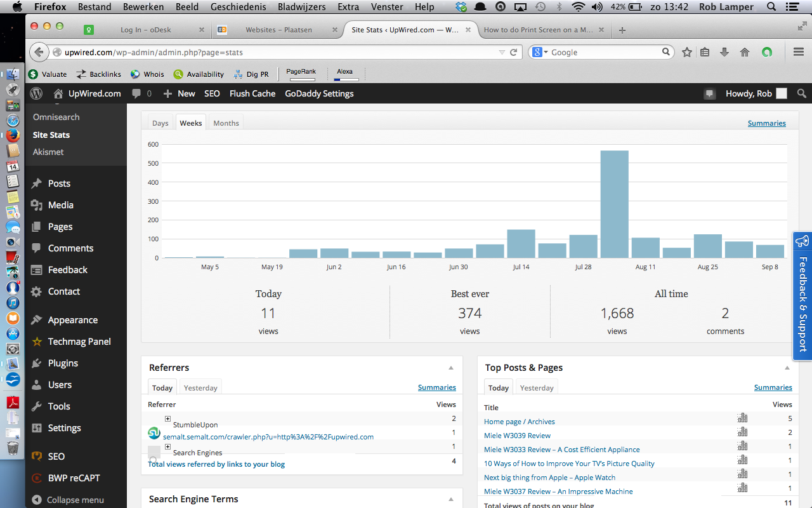Collapse the Referrers panel
812x508 pixels.
pyautogui.click(x=451, y=368)
